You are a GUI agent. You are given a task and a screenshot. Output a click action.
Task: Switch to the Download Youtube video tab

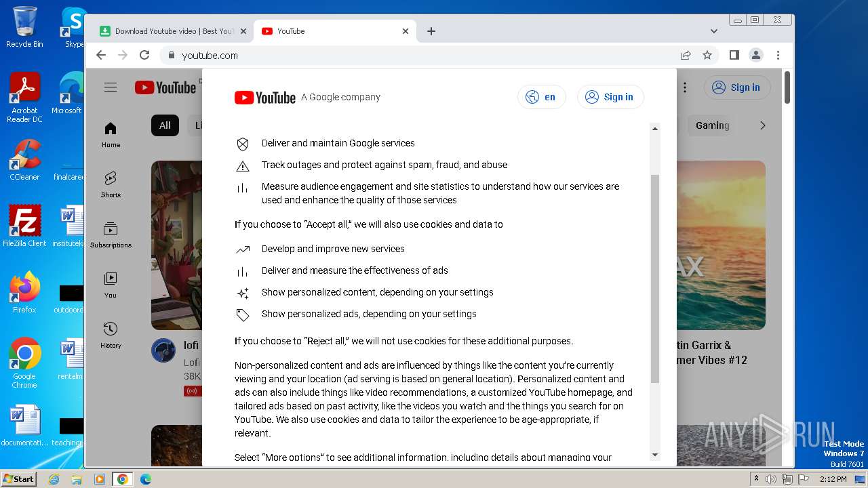168,31
